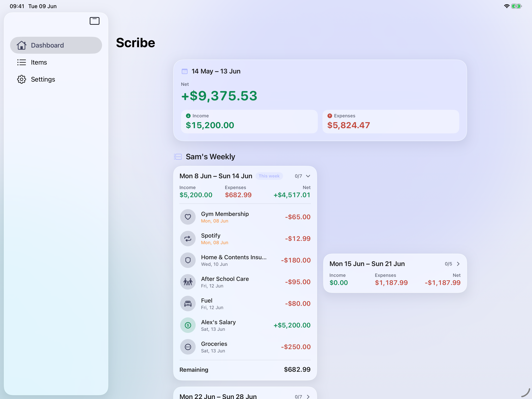Click the red Expenses arrow icon
Viewport: 532px width, 399px height.
[329, 116]
